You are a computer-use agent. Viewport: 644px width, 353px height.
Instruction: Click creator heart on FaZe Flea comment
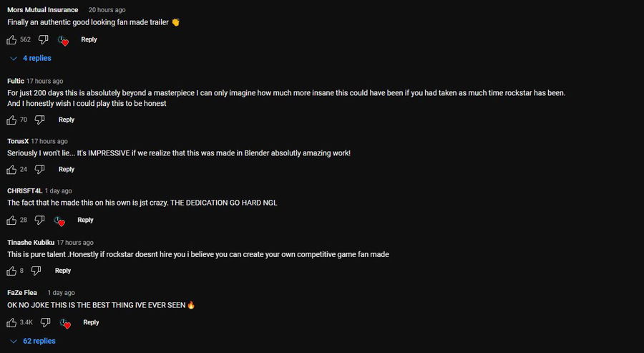tap(65, 324)
